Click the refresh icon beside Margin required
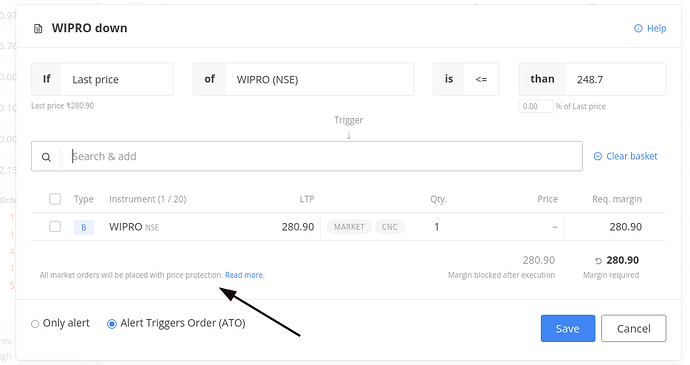The height and width of the screenshot is (365, 690). coord(598,261)
